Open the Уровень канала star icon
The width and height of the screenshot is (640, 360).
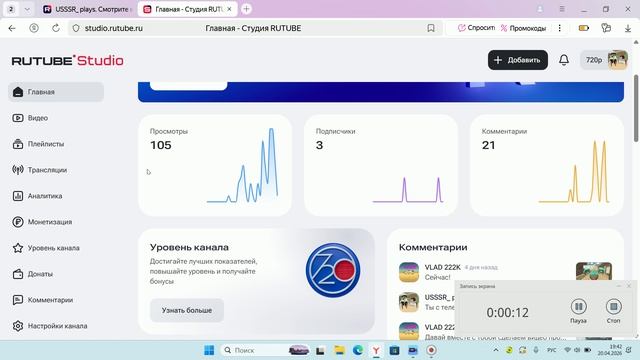point(18,248)
